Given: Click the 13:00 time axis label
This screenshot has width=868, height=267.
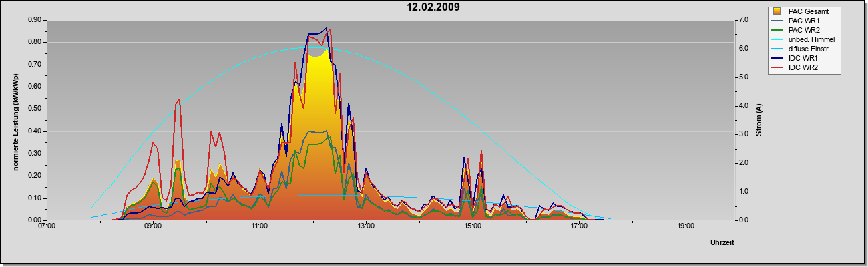Looking at the screenshot, I should [366, 226].
